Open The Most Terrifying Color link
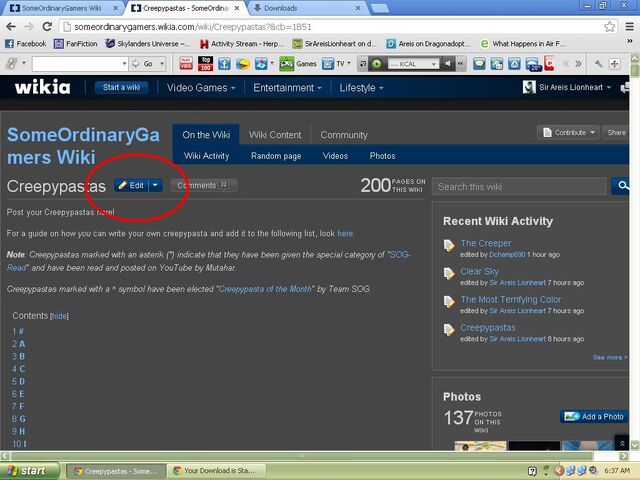640x480 pixels. point(511,300)
